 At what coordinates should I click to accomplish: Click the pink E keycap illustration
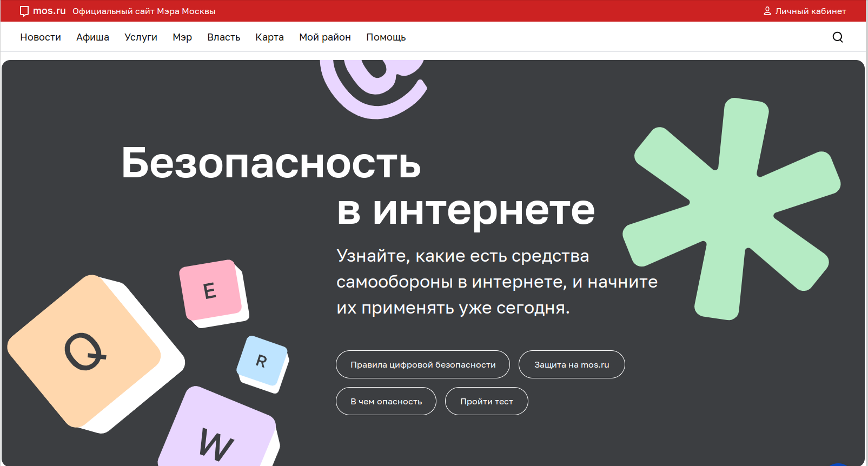(211, 291)
